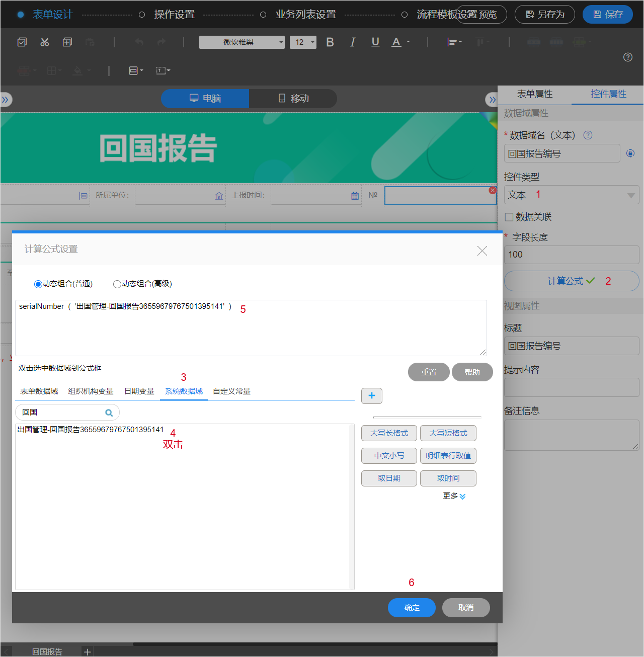Insert 大写短格式 function
The height and width of the screenshot is (657, 644).
(448, 433)
